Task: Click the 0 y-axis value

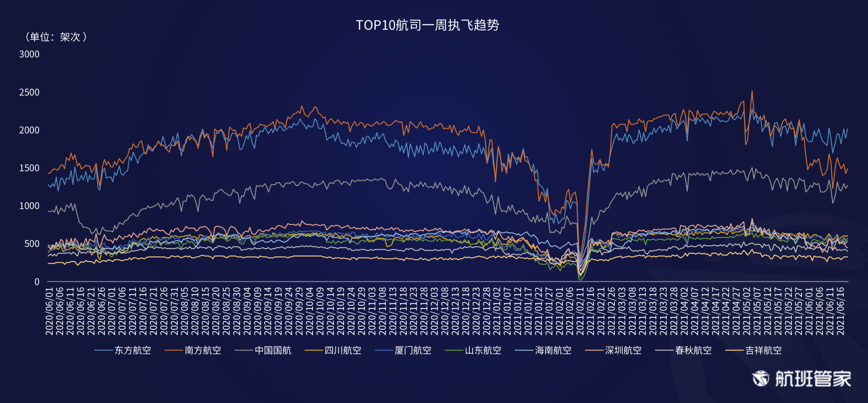Action: click(x=37, y=282)
